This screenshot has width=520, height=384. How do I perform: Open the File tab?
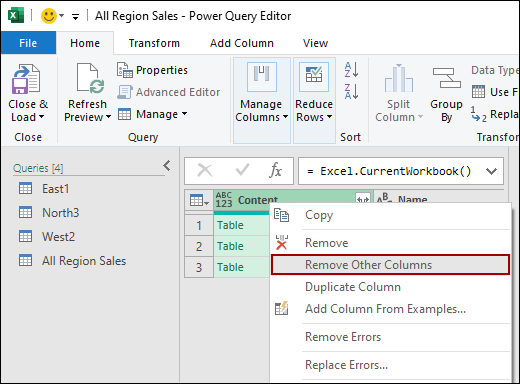pos(28,43)
